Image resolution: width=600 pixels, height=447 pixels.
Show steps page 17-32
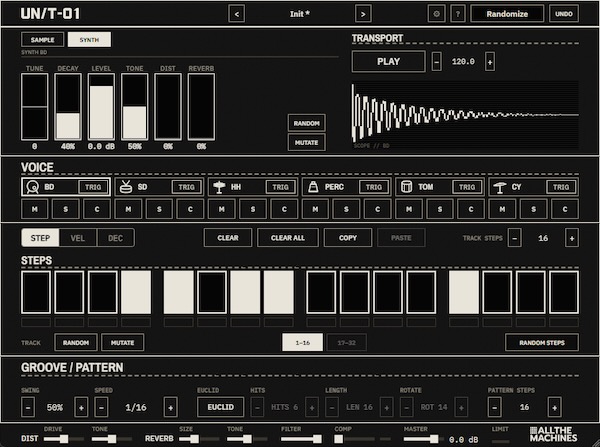pyautogui.click(x=347, y=343)
